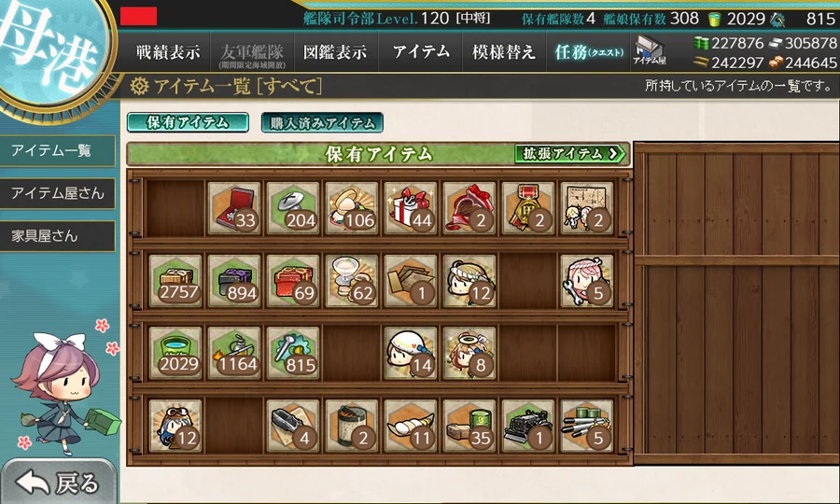The width and height of the screenshot is (840, 504).
Task: Click the 戻る back button
Action: pyautogui.click(x=59, y=482)
